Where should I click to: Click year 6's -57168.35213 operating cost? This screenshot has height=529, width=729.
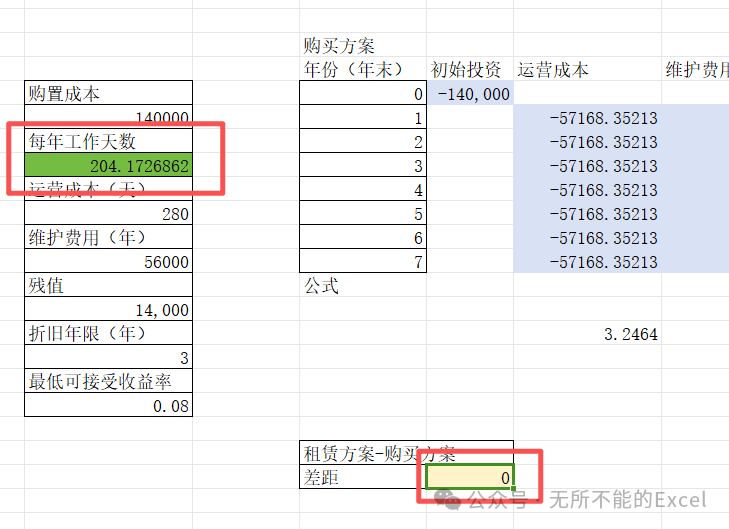pos(588,237)
